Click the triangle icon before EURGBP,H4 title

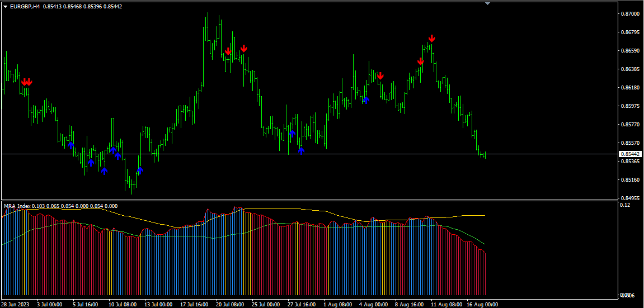point(6,7)
